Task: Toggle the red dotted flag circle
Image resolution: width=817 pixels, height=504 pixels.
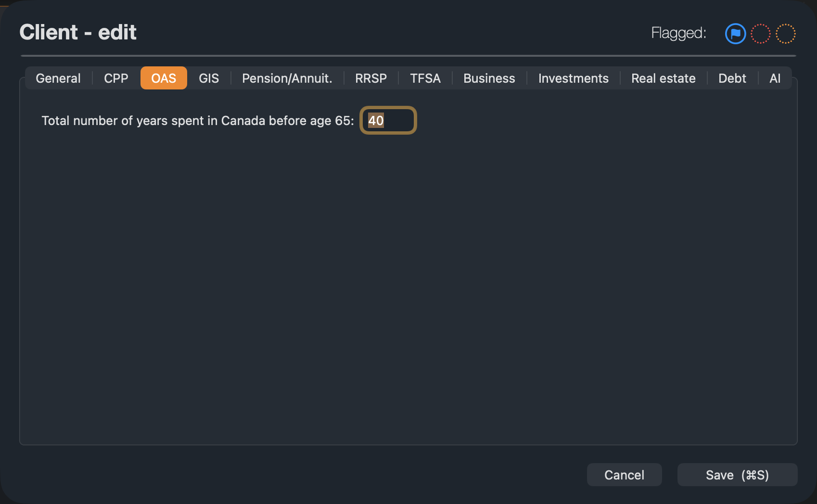Action: pos(761,34)
